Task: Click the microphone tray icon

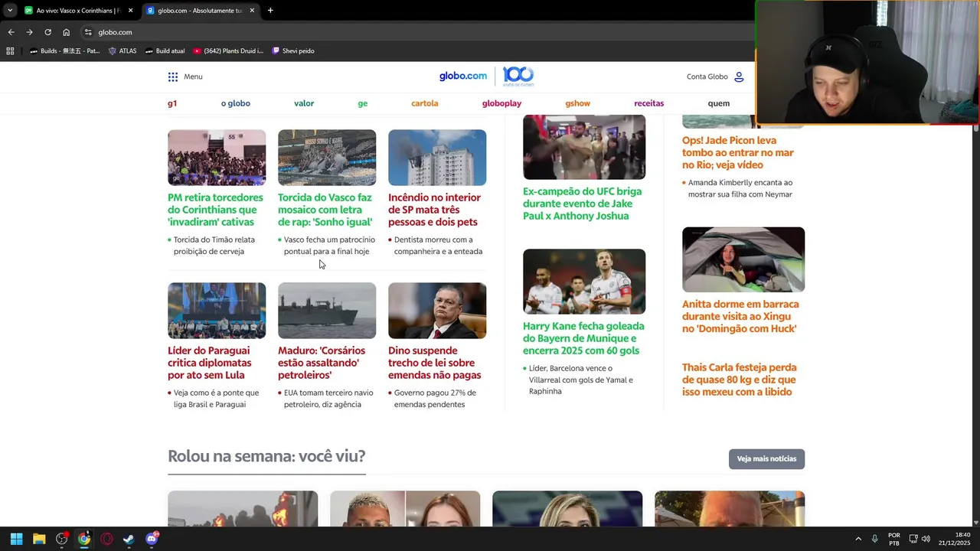Action: tap(874, 539)
